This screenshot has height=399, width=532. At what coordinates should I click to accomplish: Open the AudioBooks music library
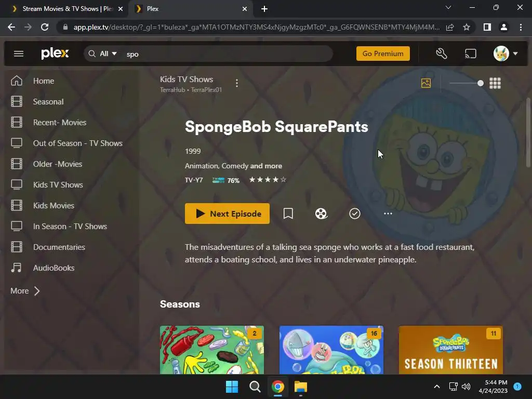[x=54, y=268]
